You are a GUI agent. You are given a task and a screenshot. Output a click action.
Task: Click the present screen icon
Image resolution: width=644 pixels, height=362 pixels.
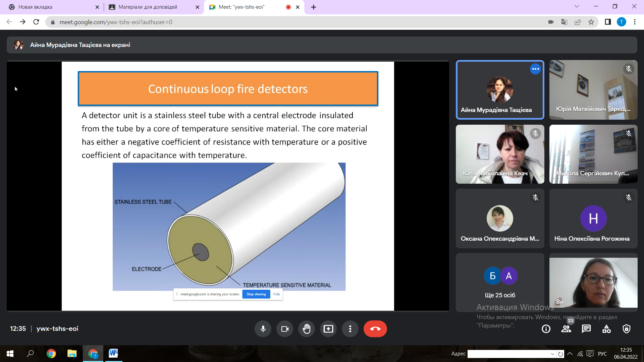pos(328,329)
